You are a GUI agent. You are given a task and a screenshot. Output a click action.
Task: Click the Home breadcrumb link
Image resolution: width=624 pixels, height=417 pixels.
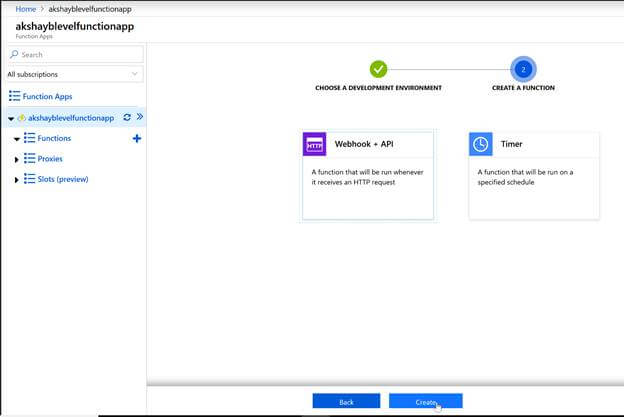click(x=25, y=9)
